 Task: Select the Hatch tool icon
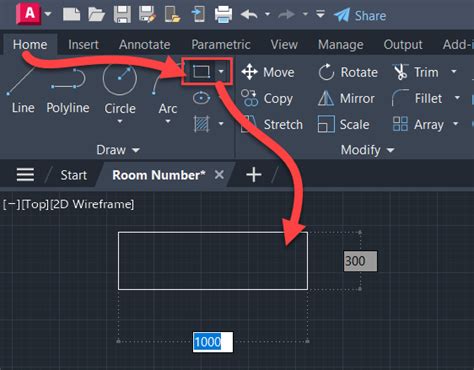click(x=201, y=124)
